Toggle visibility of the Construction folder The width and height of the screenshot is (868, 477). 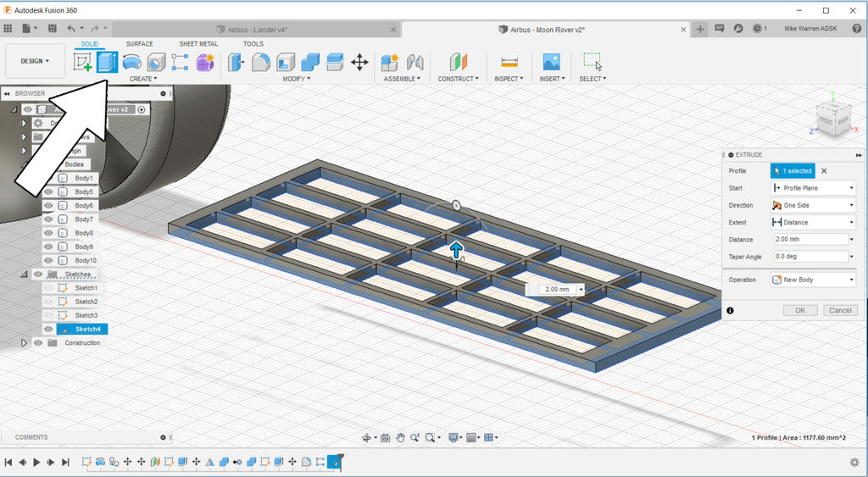click(38, 343)
